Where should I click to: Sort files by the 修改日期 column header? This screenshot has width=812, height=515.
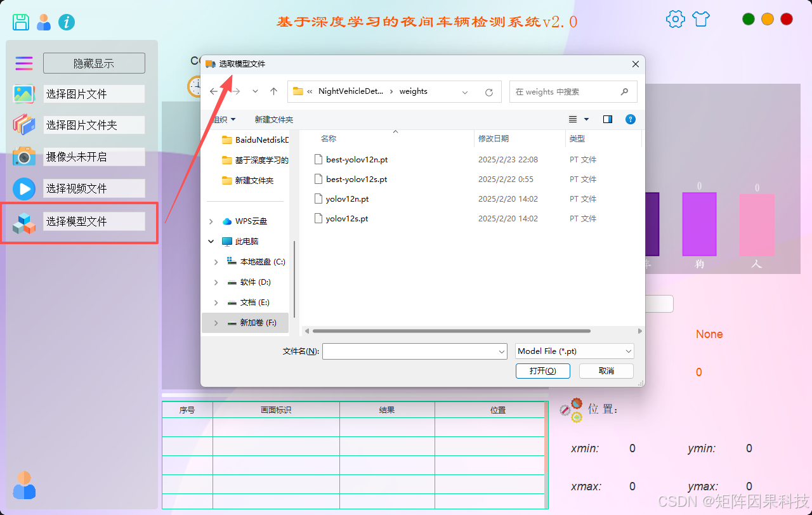click(494, 139)
